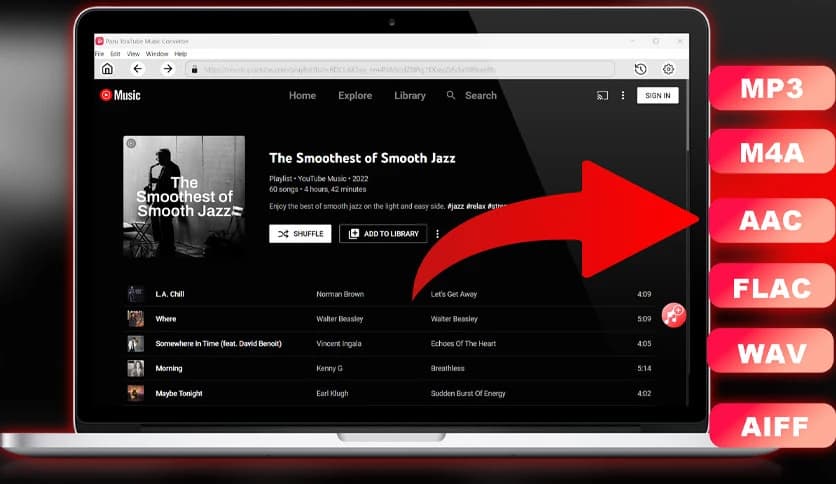Click the #relax hashtag in description
This screenshot has width=836, height=484.
click(x=476, y=206)
